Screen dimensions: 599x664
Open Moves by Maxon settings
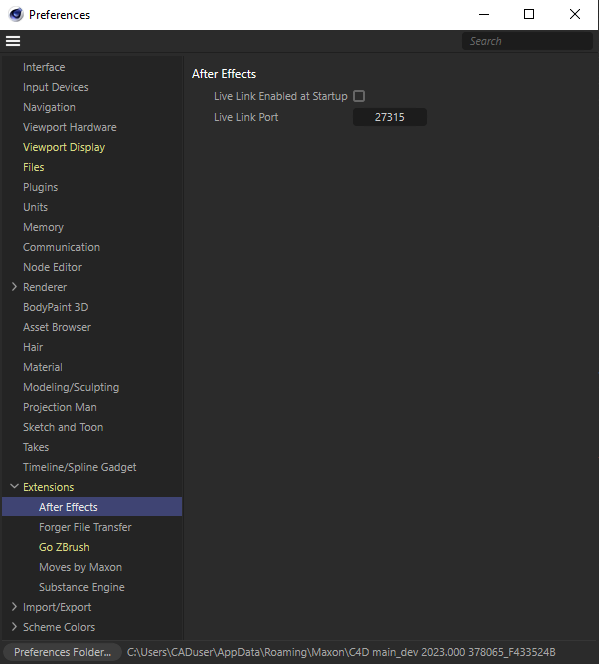coord(80,567)
